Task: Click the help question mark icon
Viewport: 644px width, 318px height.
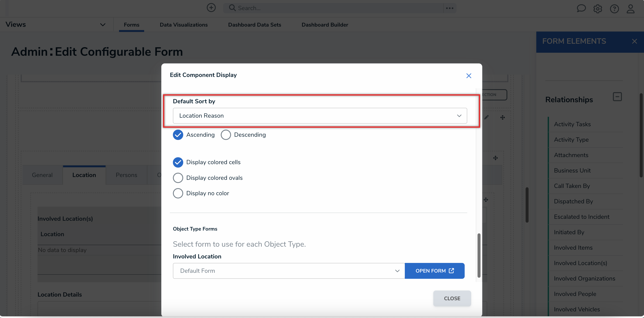Action: point(614,9)
